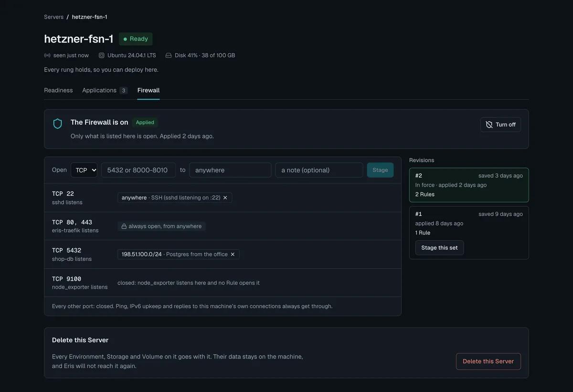573x392 pixels.
Task: Click the Applications count badge 3
Action: pos(123,91)
